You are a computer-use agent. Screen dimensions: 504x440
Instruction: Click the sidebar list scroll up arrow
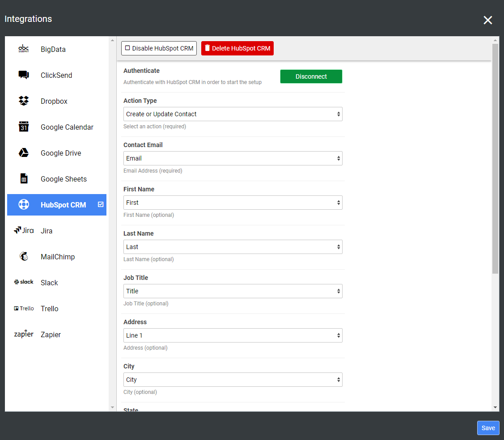coord(112,40)
